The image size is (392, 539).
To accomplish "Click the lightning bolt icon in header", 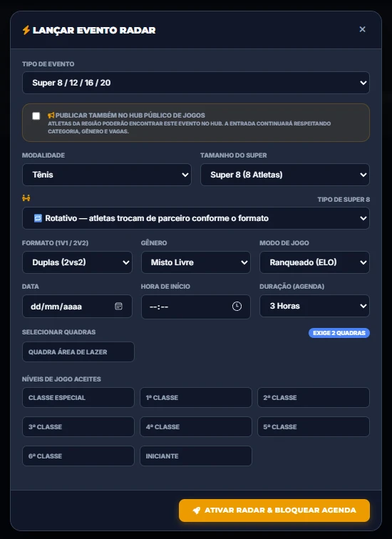I will [x=26, y=30].
